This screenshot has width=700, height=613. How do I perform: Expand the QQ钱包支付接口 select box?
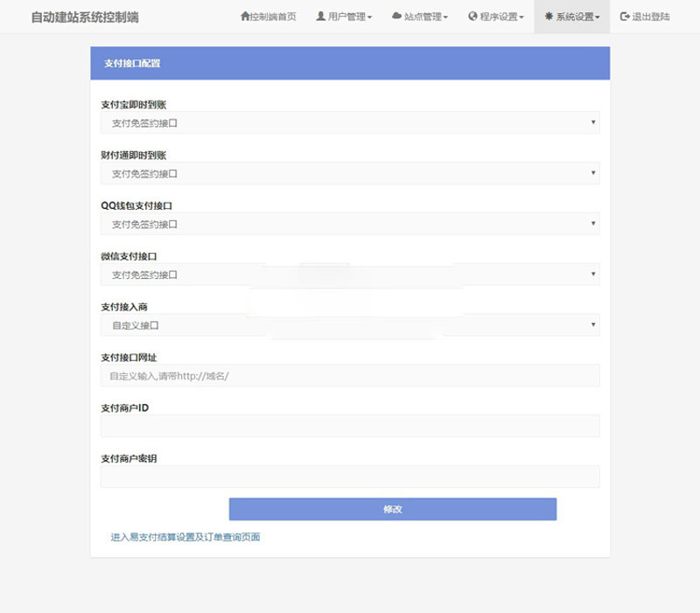(350, 224)
